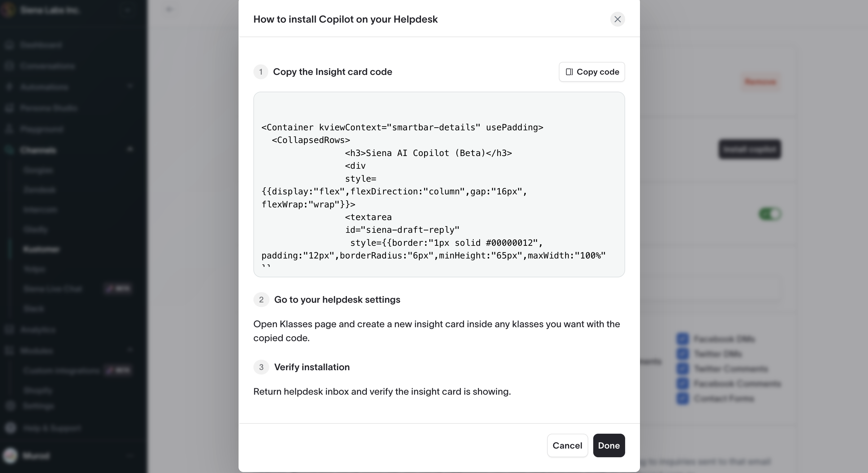The image size is (868, 473).
Task: Click the red Remove link behind the dialog
Action: click(x=760, y=82)
